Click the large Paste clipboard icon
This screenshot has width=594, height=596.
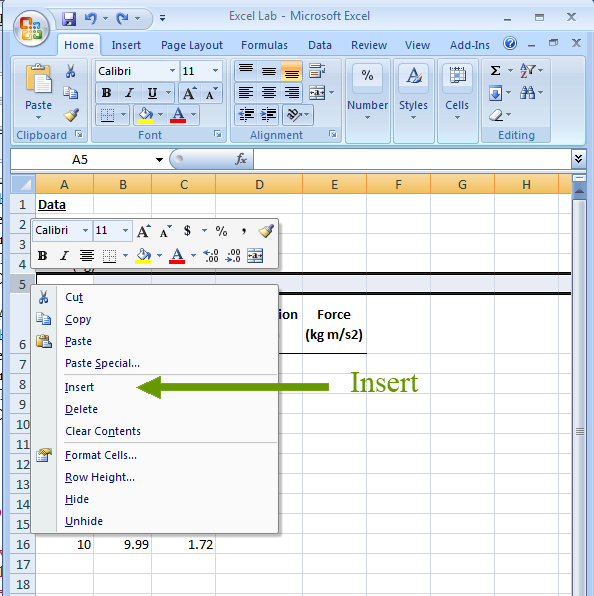[38, 79]
